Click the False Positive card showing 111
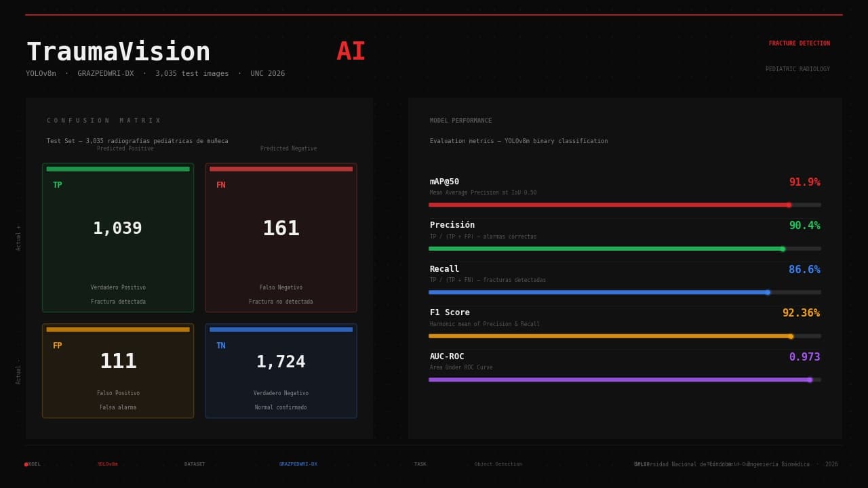 (118, 371)
